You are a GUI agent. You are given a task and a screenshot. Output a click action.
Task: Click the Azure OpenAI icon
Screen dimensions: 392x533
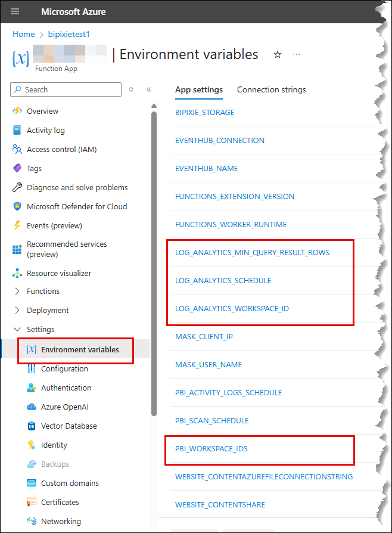pyautogui.click(x=32, y=407)
